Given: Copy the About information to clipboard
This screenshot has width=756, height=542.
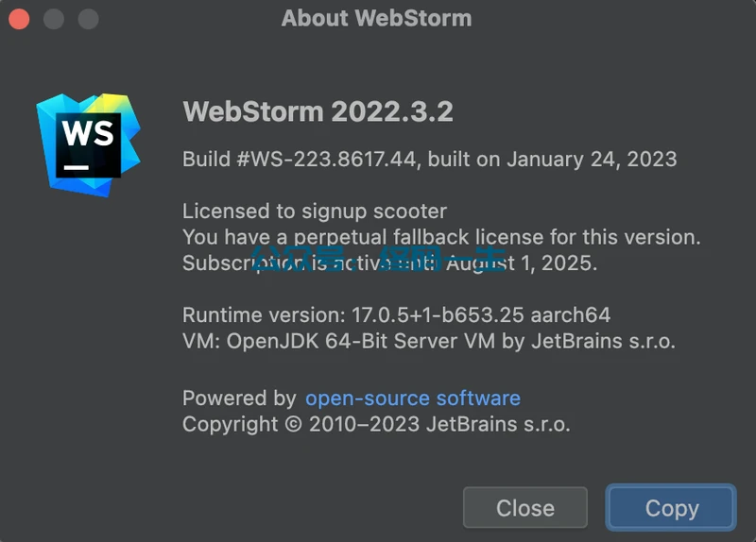Looking at the screenshot, I should [x=671, y=508].
